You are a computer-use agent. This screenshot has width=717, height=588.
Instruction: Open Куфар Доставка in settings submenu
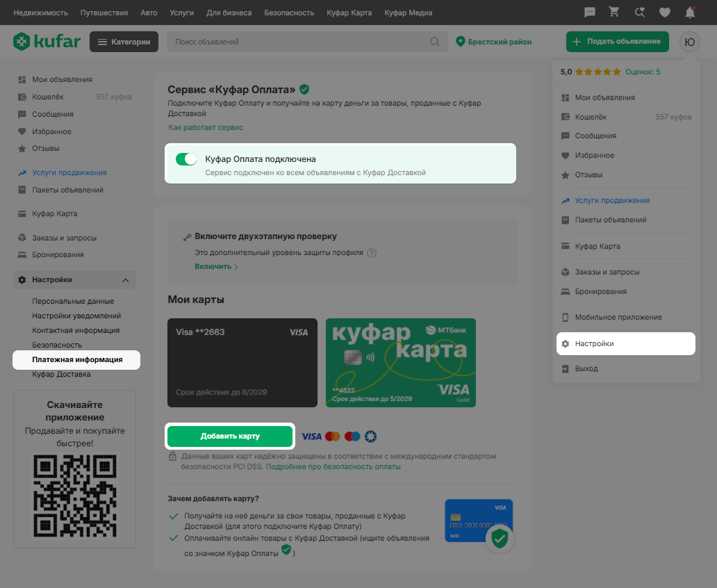[61, 375]
